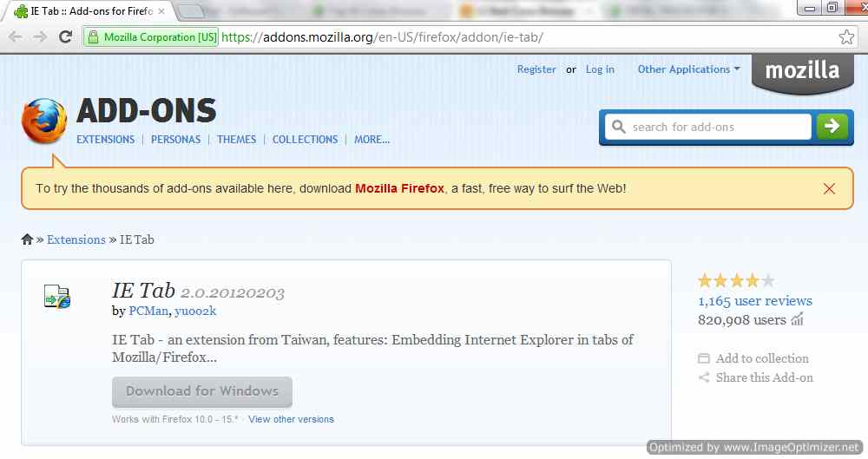Click the IE Tab description paragraph
This screenshot has height=459, width=868.
(372, 348)
